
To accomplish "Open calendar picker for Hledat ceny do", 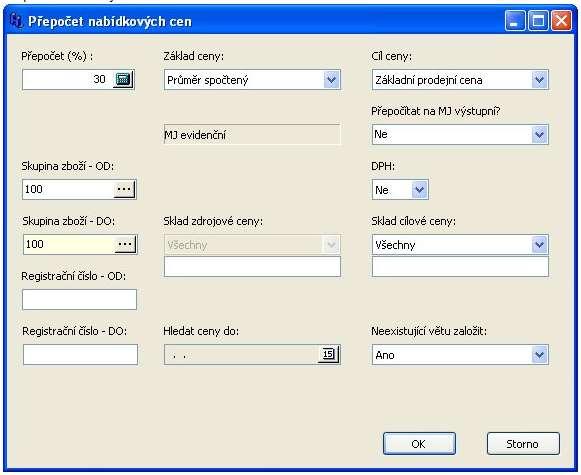I will point(329,355).
